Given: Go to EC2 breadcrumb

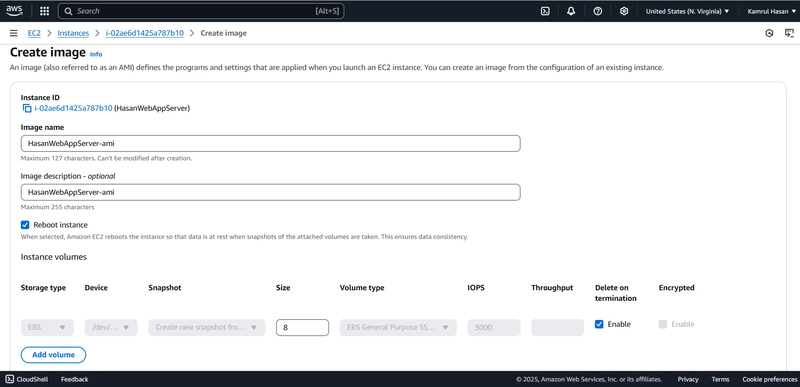Looking at the screenshot, I should (34, 33).
